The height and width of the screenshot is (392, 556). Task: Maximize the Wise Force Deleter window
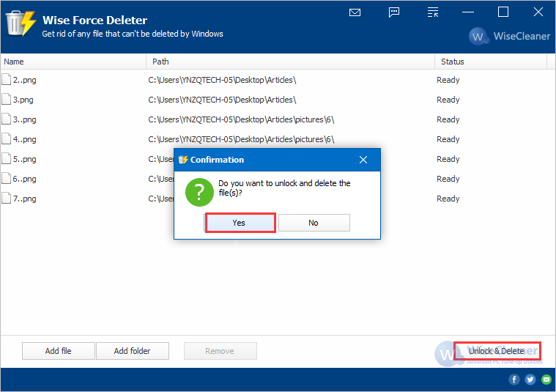(x=503, y=12)
